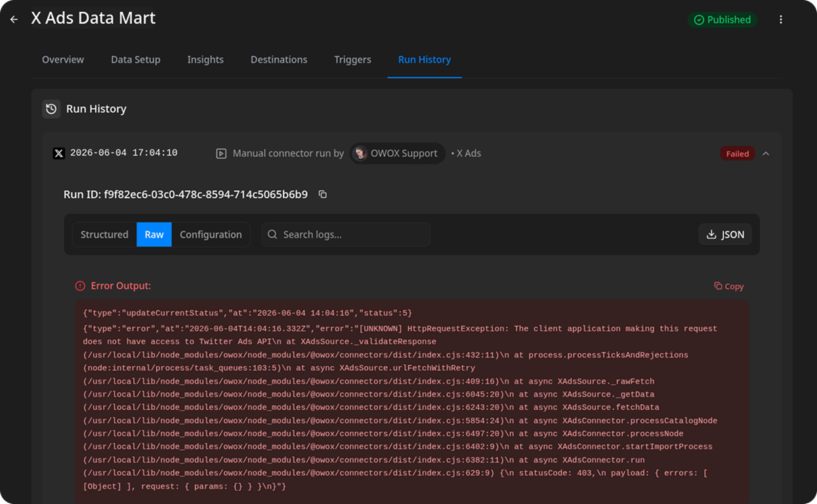
Task: Click the OWOX Support user chip
Action: [x=397, y=154]
